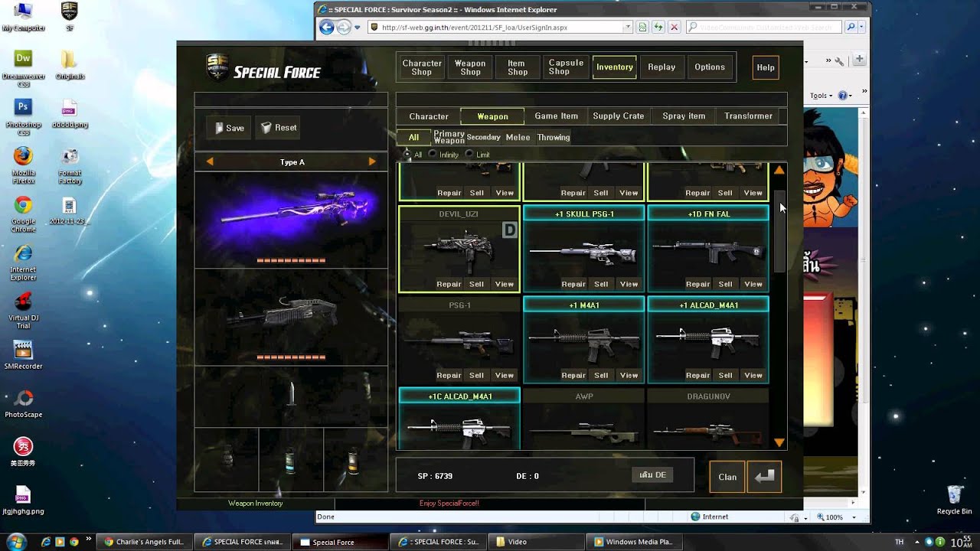
Task: Open Character Shop tab
Action: (x=422, y=67)
